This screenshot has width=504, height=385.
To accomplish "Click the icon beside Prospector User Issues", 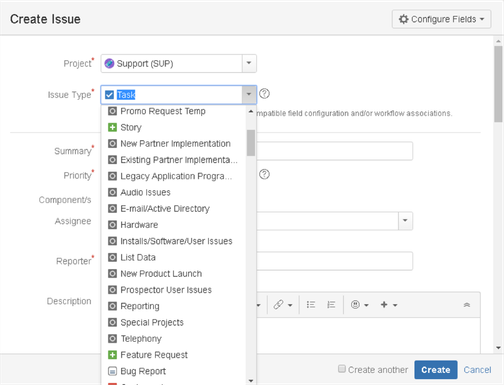I will [112, 290].
